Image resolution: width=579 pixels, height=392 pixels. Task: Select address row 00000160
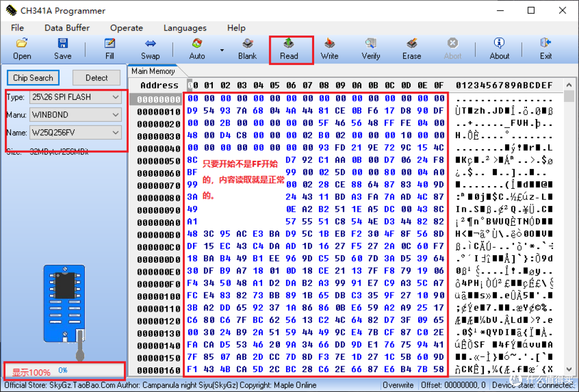[158, 370]
